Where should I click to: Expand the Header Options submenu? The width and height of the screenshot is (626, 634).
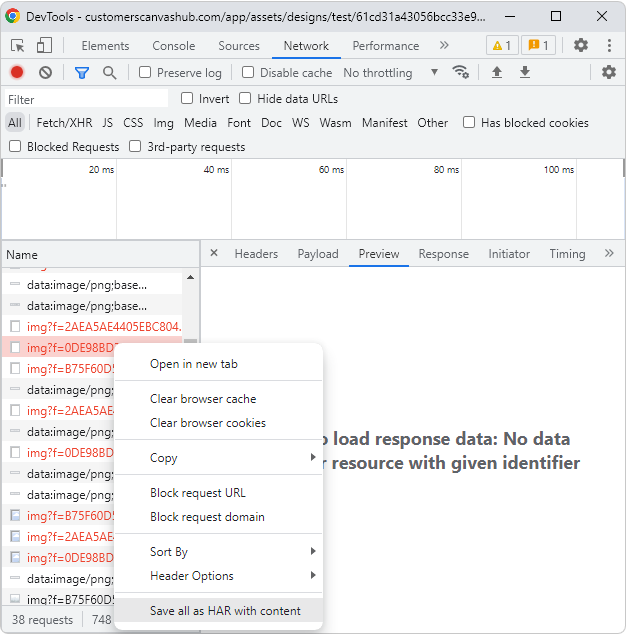[218, 575]
